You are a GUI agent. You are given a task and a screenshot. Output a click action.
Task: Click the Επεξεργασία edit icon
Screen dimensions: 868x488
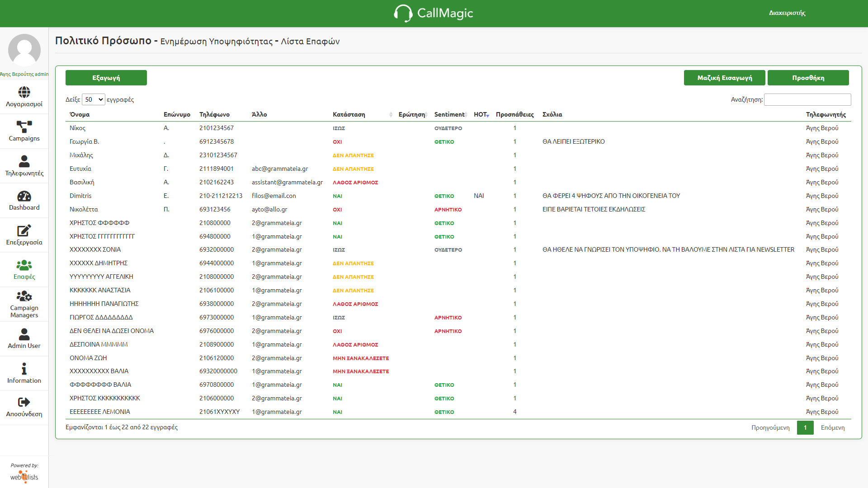point(24,230)
